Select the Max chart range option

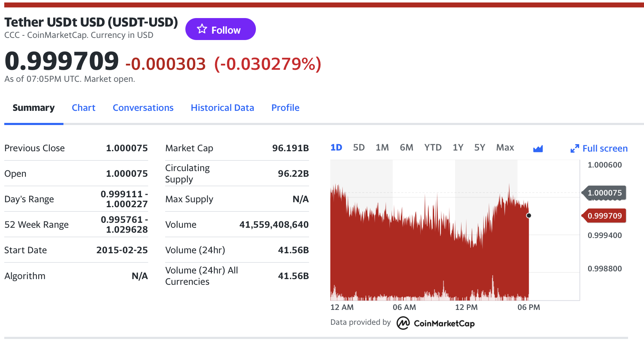click(505, 147)
